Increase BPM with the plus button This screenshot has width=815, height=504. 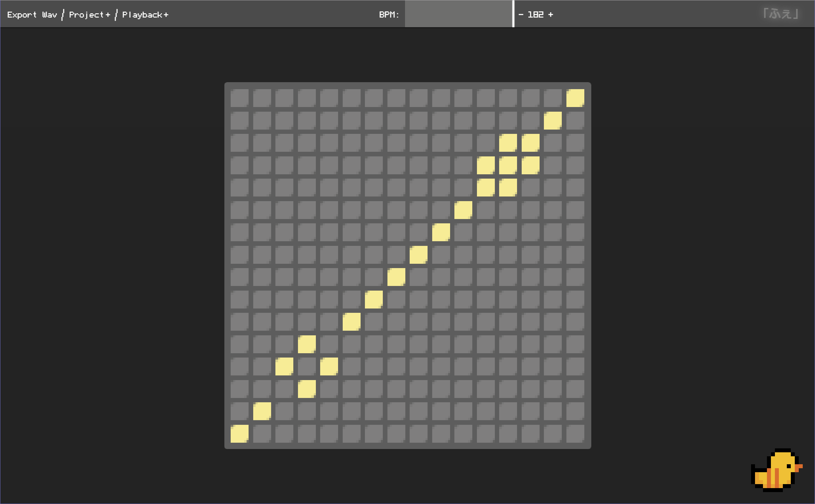(551, 15)
